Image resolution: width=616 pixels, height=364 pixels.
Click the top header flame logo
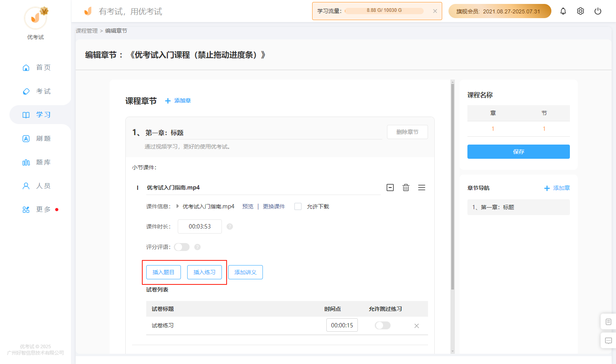(x=88, y=11)
